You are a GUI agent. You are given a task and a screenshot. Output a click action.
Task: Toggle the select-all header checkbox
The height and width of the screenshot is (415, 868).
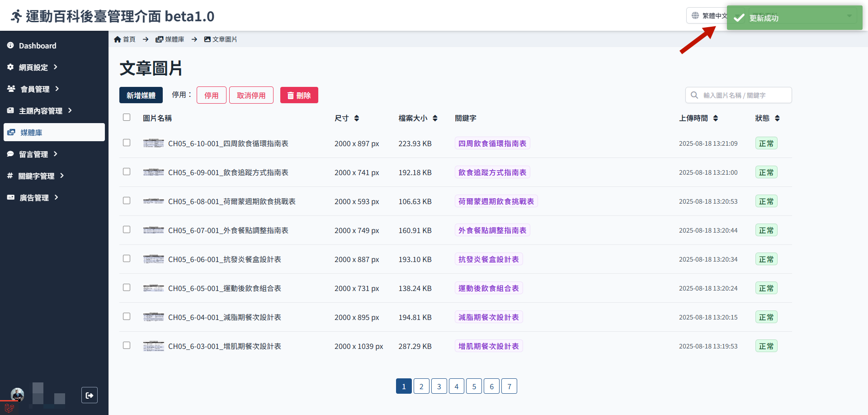coord(127,117)
